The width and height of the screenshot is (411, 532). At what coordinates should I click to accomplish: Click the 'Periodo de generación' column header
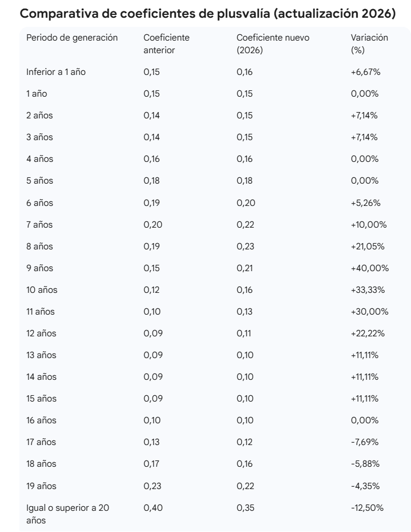(72, 38)
